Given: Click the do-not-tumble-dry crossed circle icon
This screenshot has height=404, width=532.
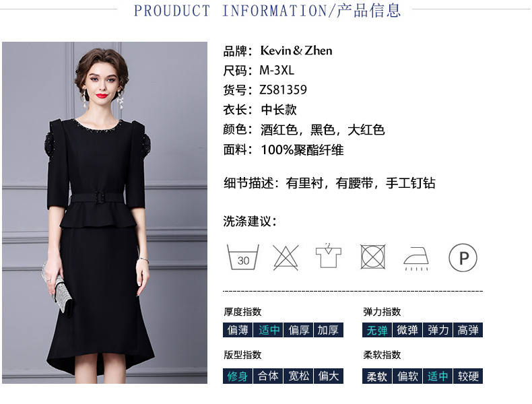Looking at the screenshot, I should point(372,257).
